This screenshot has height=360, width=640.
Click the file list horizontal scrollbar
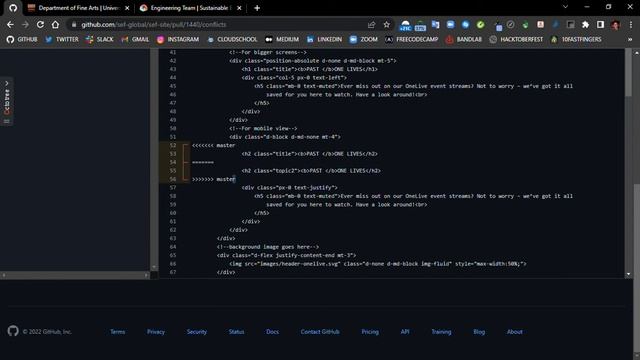(75, 275)
